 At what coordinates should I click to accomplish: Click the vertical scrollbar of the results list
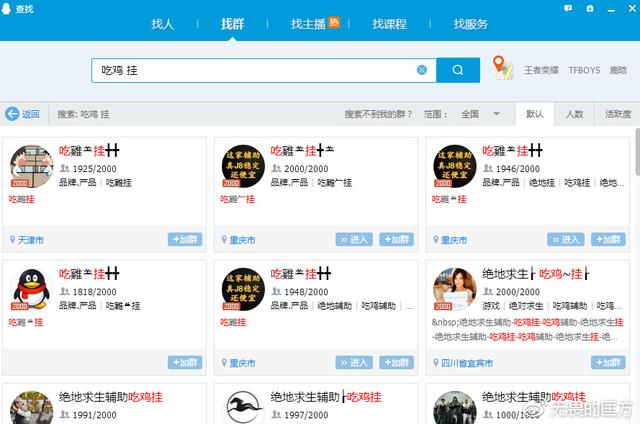[638, 152]
